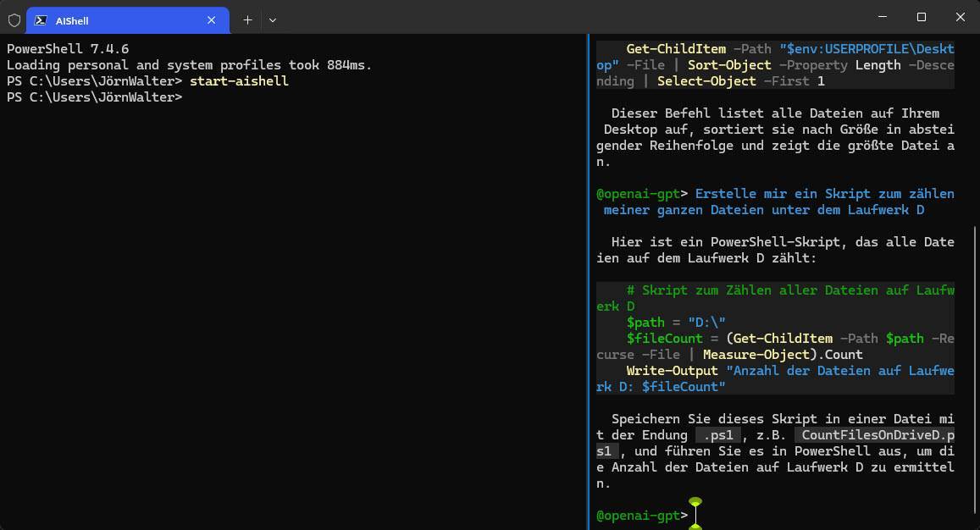Viewport: 980px width, 530px height.
Task: Click the empty PS C:\Users\JörnWalter prompt line
Action: (x=94, y=97)
